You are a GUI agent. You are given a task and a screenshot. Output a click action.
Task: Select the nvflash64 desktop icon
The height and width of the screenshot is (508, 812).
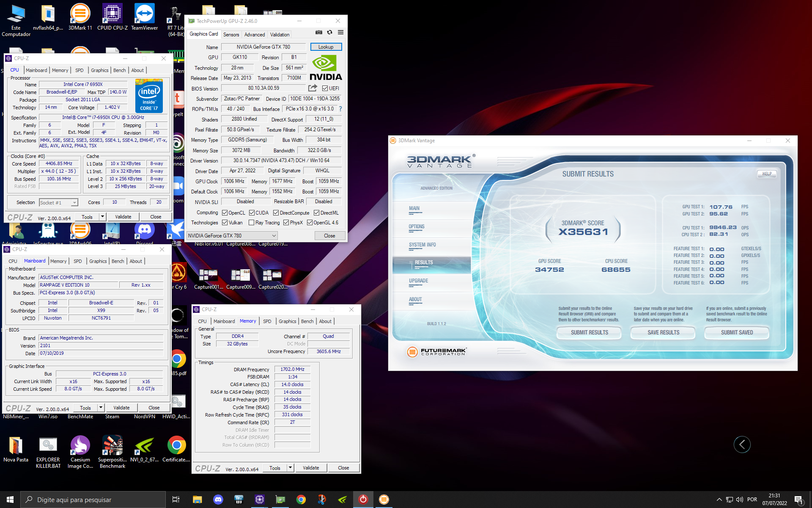pos(48,17)
